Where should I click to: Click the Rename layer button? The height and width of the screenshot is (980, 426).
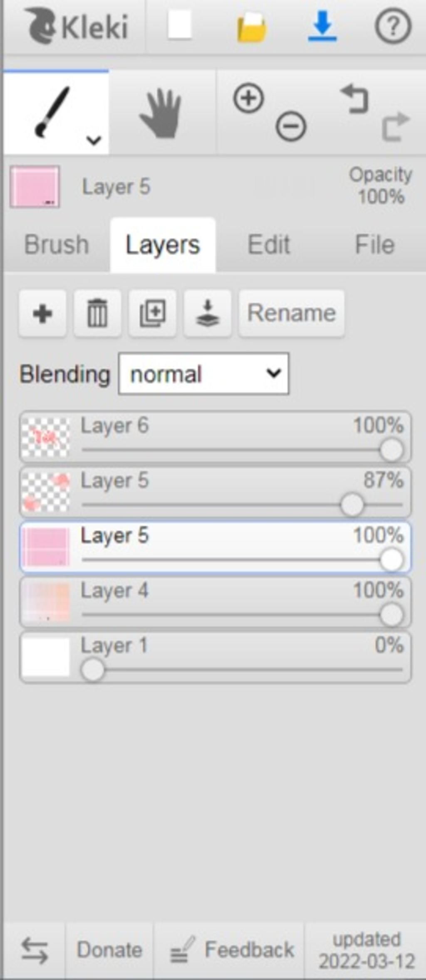tap(291, 313)
